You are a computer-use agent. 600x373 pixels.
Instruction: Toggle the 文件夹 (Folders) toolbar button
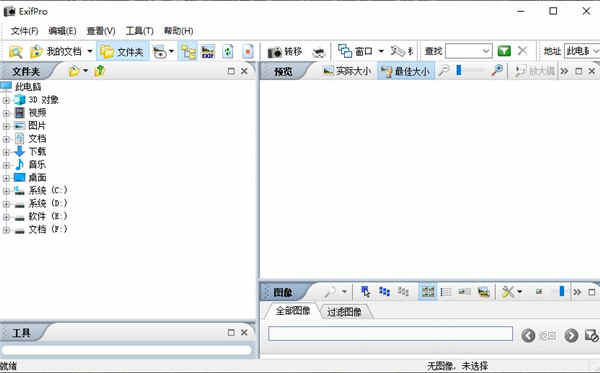(122, 52)
